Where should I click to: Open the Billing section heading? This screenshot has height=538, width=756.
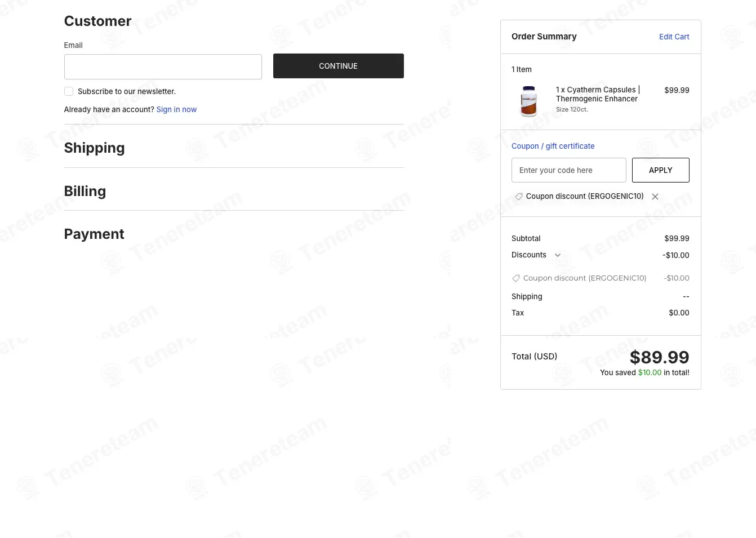click(85, 191)
